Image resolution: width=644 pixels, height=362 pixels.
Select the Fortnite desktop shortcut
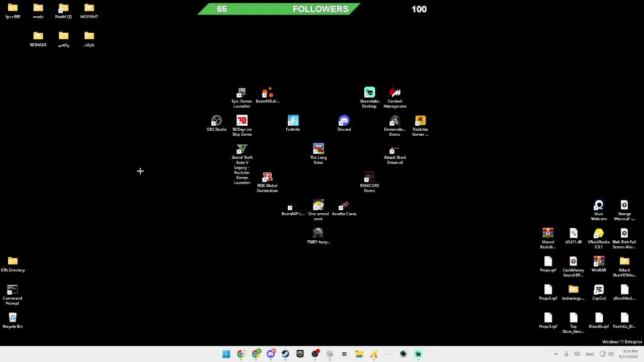click(x=293, y=124)
